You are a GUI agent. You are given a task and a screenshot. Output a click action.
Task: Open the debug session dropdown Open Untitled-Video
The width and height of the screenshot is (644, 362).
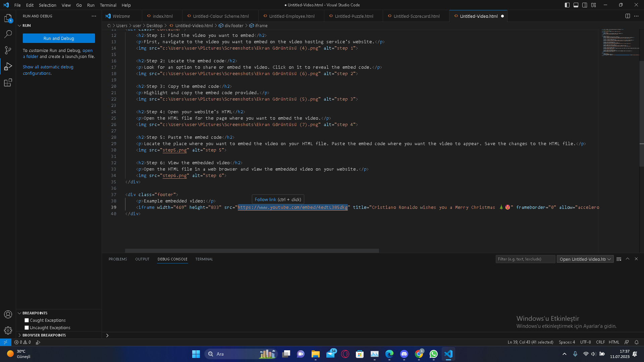[585, 259]
